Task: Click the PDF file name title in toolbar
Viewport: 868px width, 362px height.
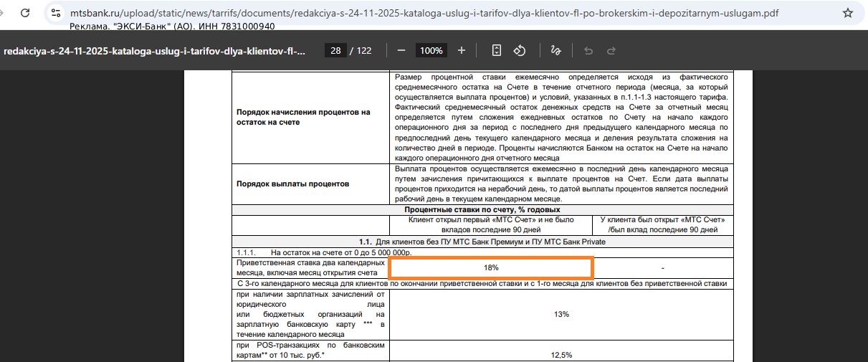Action: 154,51
